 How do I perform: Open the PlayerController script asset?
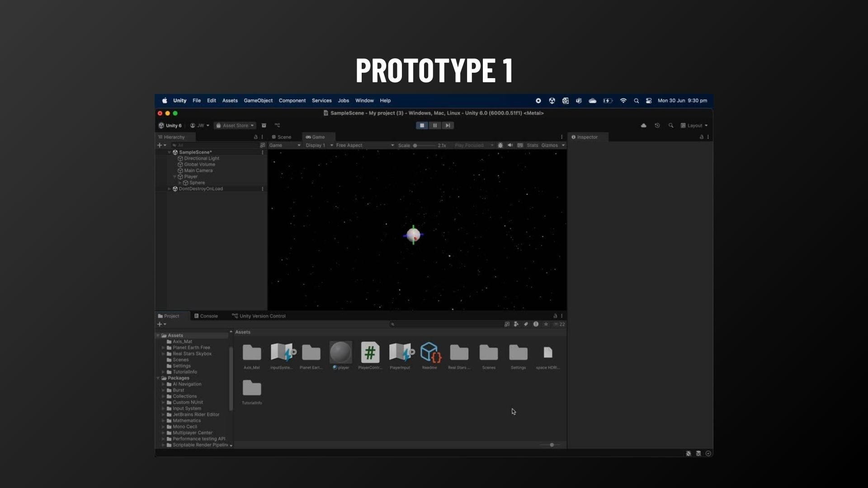[370, 353]
